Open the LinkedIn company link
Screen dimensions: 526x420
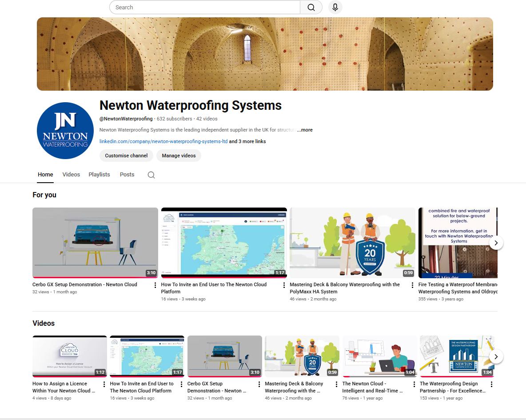click(x=163, y=141)
